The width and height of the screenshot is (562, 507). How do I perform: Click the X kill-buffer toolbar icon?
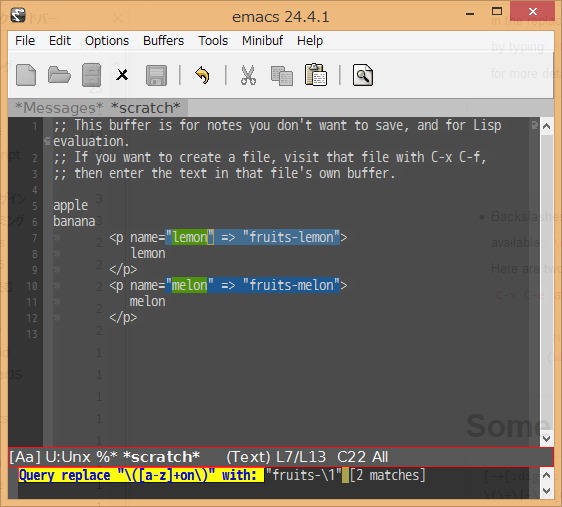(122, 75)
